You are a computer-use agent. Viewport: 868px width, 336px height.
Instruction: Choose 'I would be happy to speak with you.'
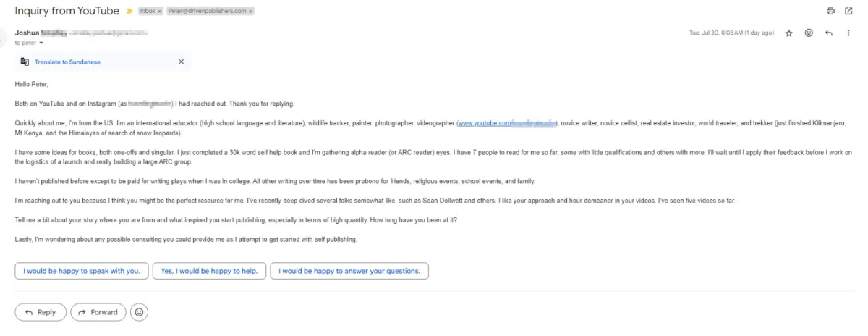coord(82,271)
